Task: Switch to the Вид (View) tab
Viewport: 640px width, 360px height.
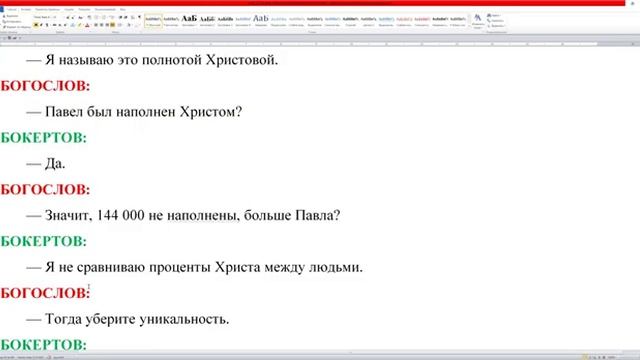Action: pyautogui.click(x=122, y=9)
